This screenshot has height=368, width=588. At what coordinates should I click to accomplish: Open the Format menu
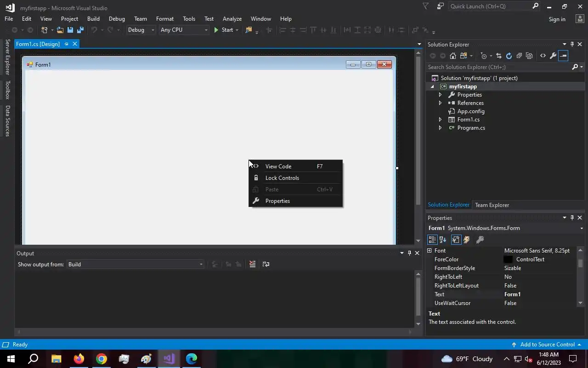[x=165, y=19]
